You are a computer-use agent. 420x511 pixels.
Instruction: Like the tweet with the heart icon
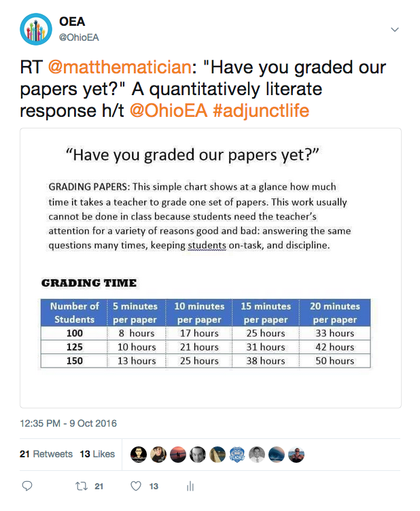136,486
